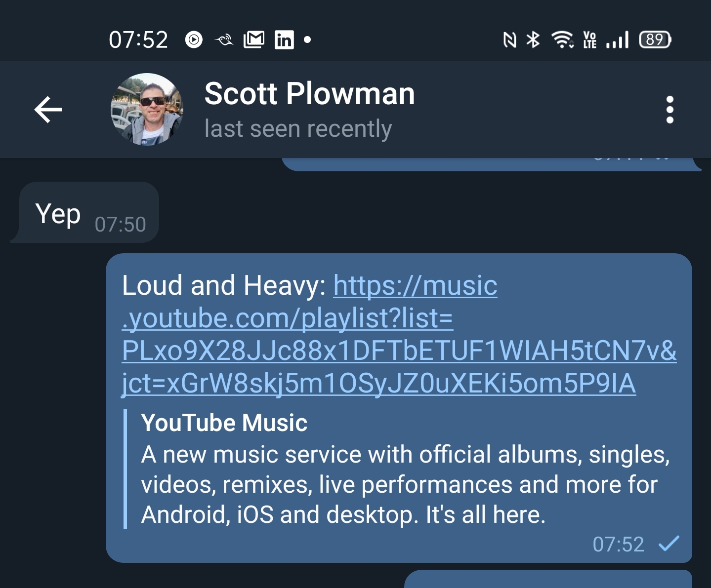Tap the Wi-Fi status icon
This screenshot has width=711, height=588.
click(x=562, y=39)
